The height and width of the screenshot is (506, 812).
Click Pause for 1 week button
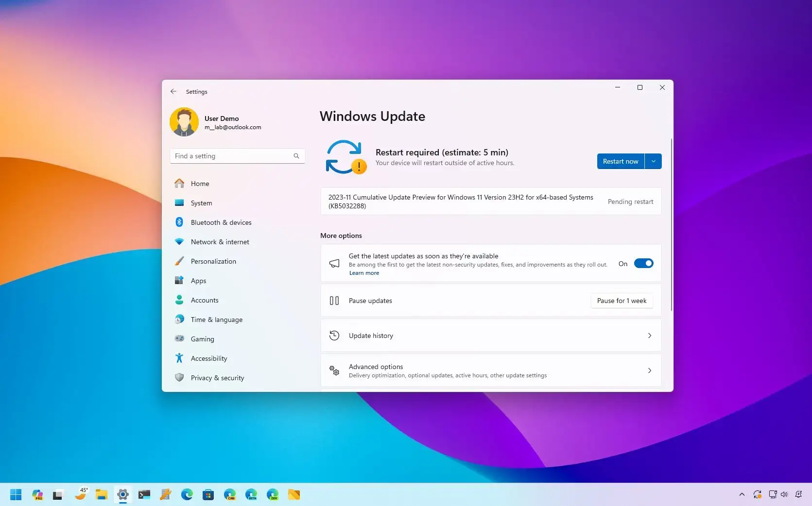click(622, 301)
